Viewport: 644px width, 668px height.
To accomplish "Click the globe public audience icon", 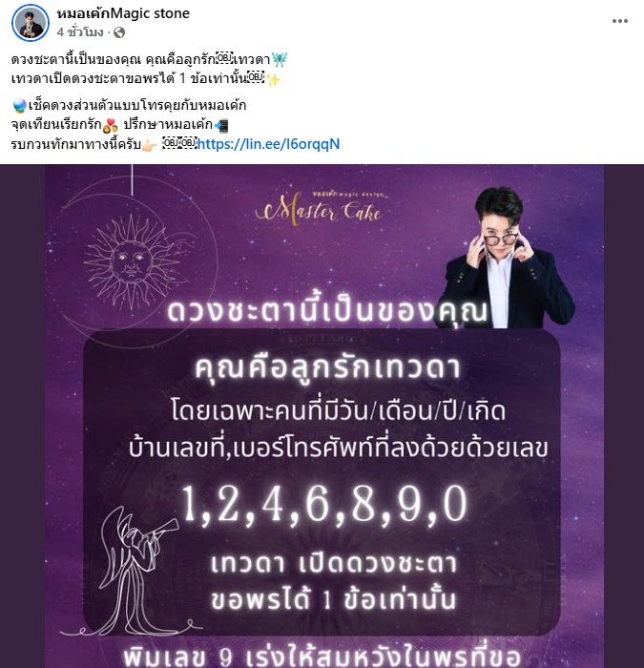I will [x=119, y=32].
